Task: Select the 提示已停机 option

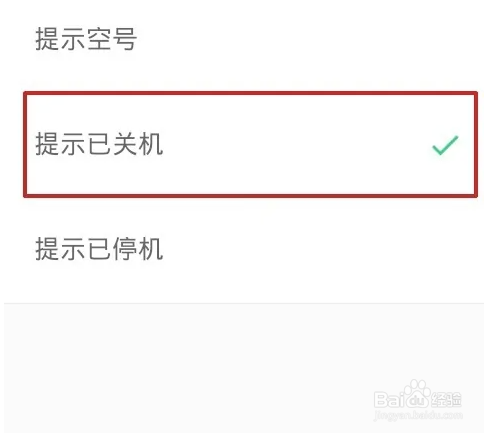Action: (x=245, y=249)
